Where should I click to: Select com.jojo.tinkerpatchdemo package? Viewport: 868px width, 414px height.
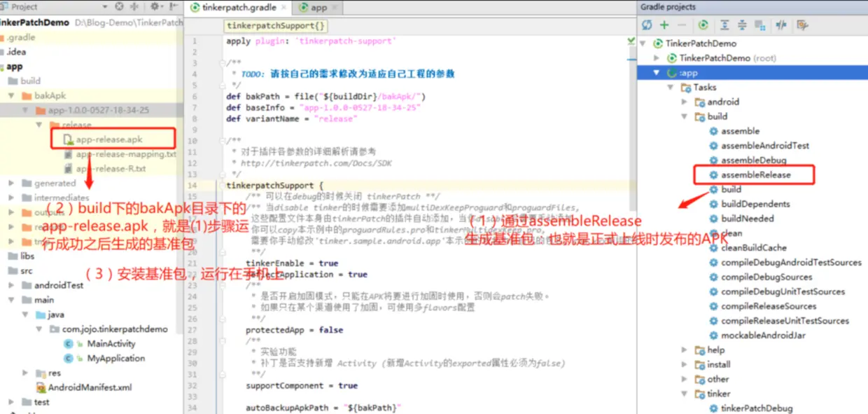[x=108, y=329]
